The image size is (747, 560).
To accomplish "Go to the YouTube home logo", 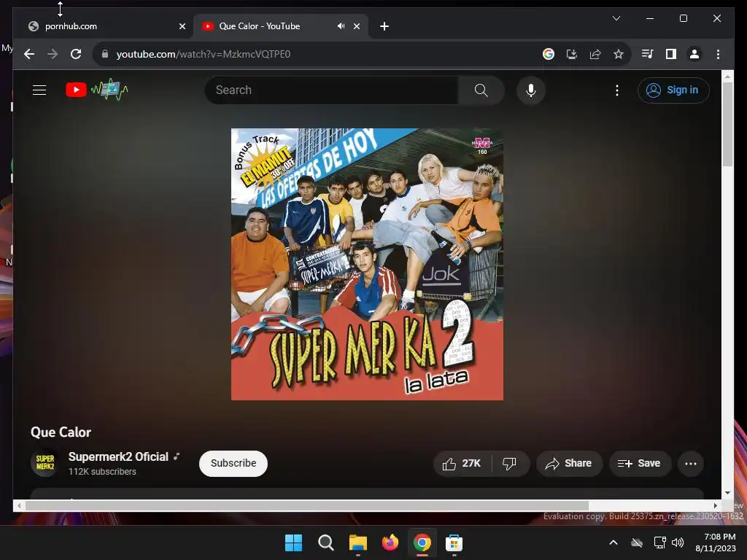I will click(97, 90).
